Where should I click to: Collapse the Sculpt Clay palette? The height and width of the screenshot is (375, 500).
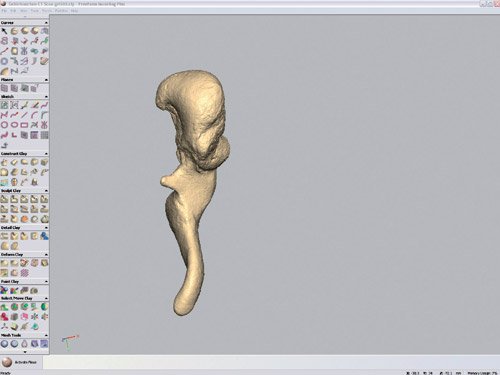click(46, 191)
